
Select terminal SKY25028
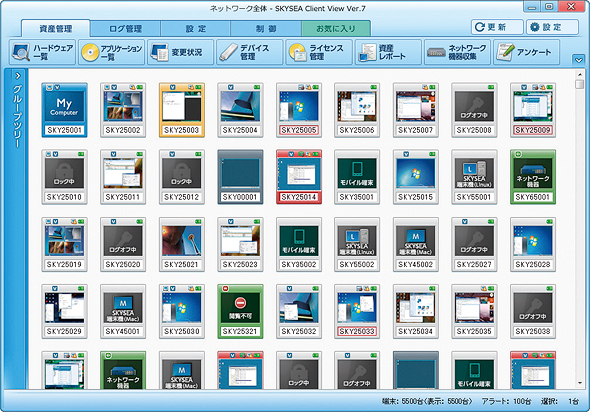point(533,244)
